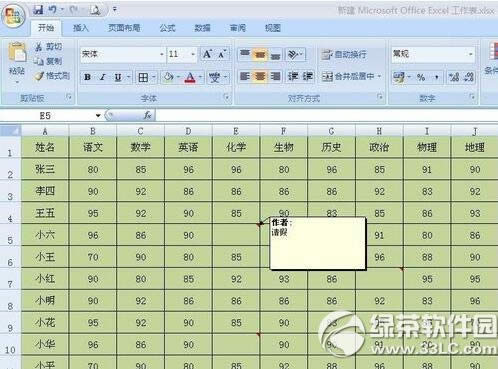Click the Office round button

point(13,16)
